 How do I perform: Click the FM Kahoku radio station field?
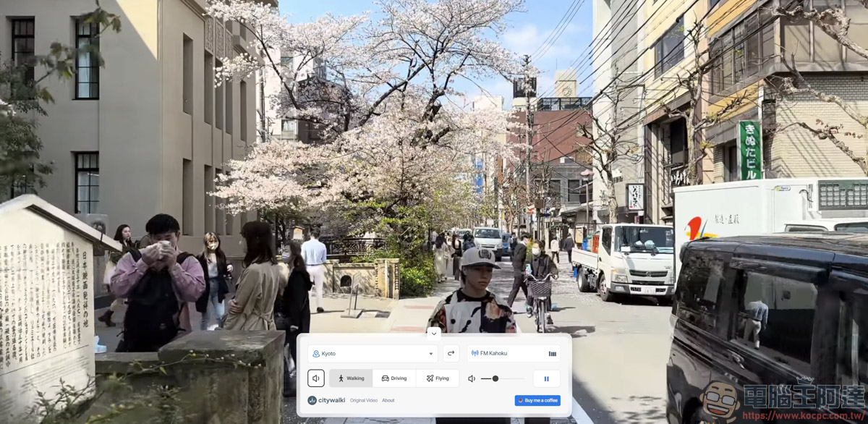512,354
